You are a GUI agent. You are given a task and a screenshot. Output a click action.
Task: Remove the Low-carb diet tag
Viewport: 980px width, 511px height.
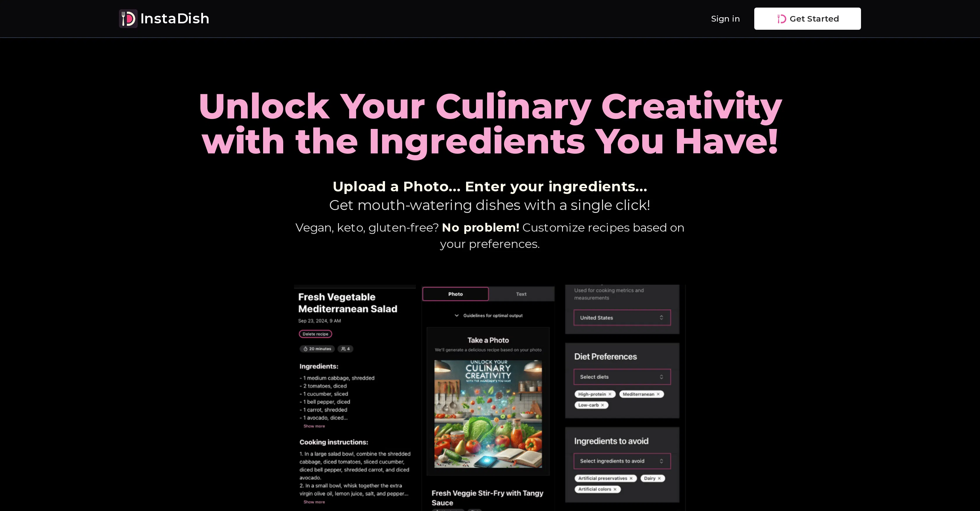[603, 405]
